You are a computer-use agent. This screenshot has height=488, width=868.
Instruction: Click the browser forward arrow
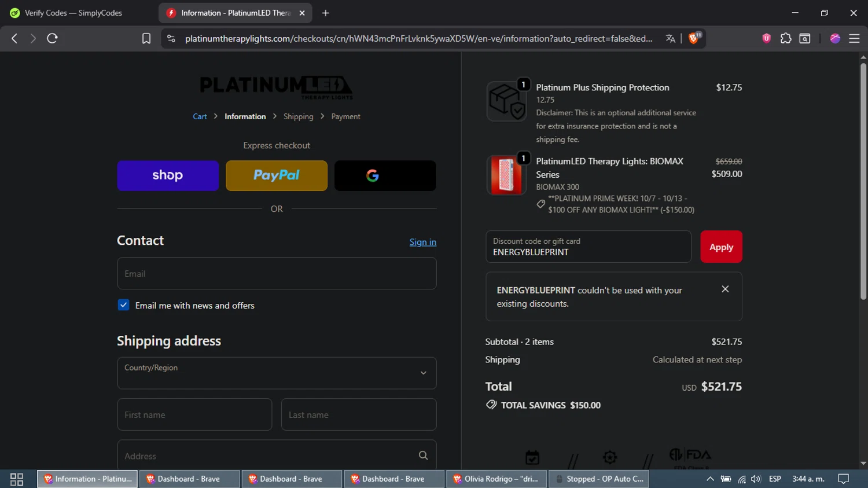(x=33, y=38)
